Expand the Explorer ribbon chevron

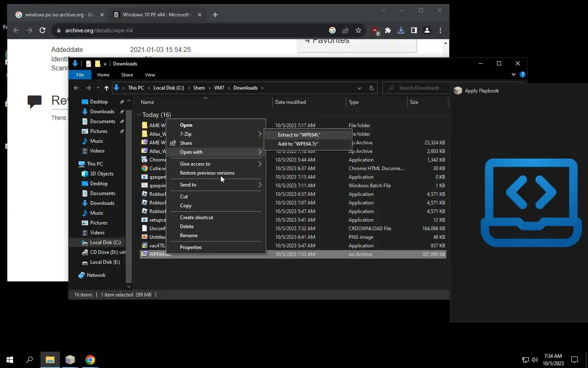point(514,74)
